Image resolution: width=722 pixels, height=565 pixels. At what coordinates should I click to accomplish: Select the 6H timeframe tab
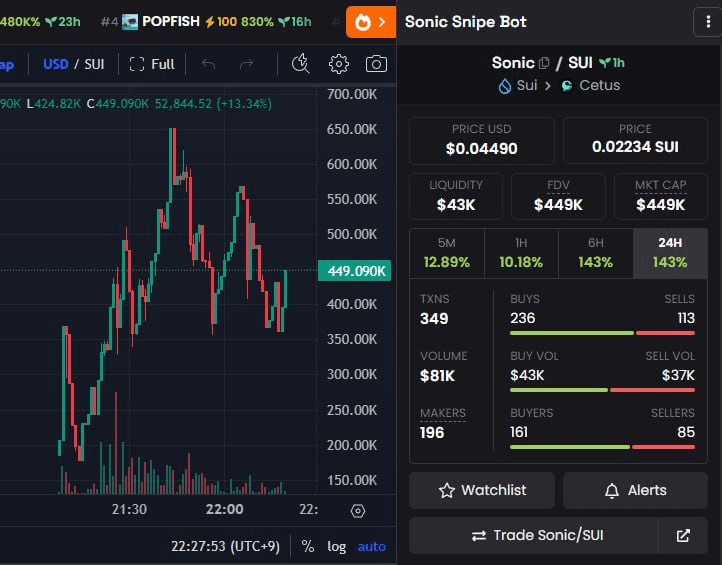click(595, 253)
